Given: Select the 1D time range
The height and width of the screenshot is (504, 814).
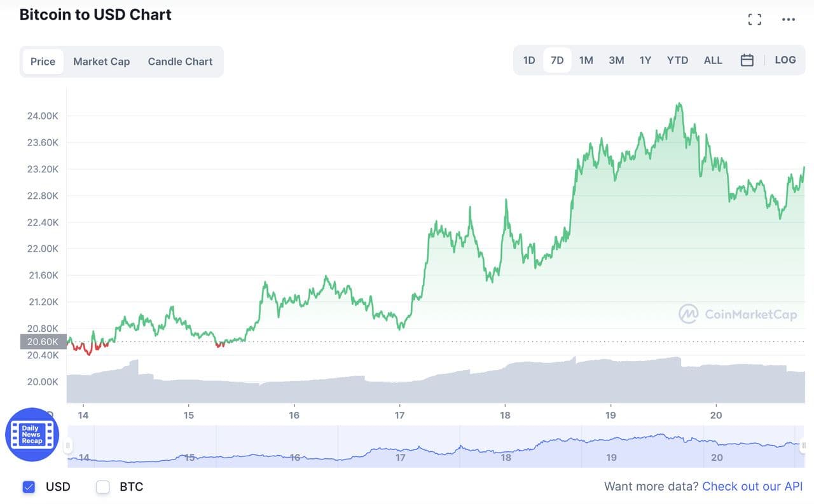Looking at the screenshot, I should (x=529, y=60).
